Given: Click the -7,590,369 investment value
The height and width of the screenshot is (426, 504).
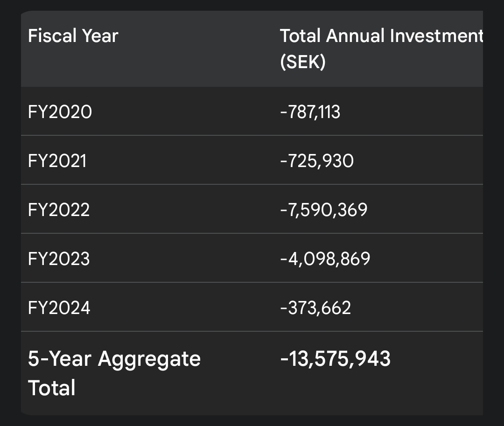Looking at the screenshot, I should [324, 210].
